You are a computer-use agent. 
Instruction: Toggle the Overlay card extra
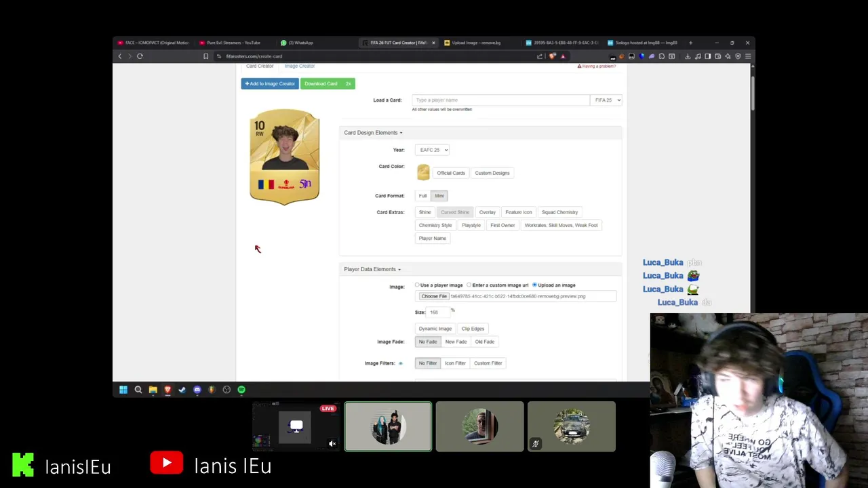[488, 212]
